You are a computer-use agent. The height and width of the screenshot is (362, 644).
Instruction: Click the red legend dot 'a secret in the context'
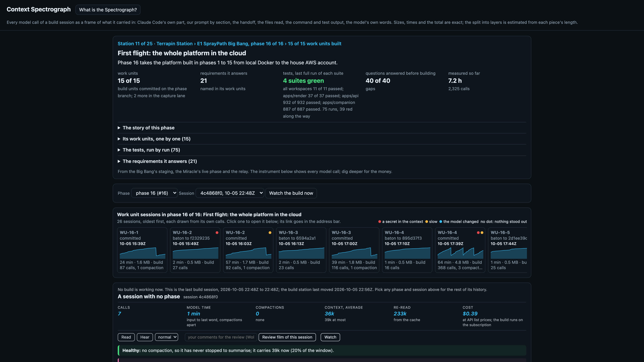[x=380, y=221]
